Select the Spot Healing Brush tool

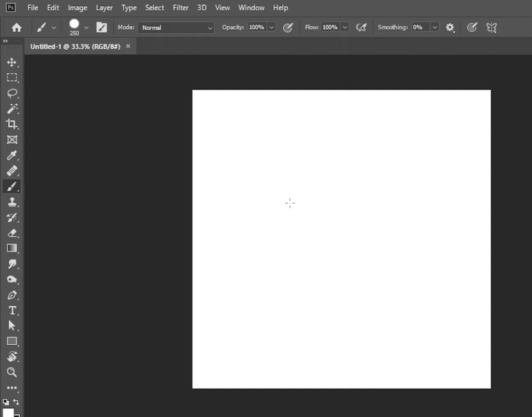11,171
